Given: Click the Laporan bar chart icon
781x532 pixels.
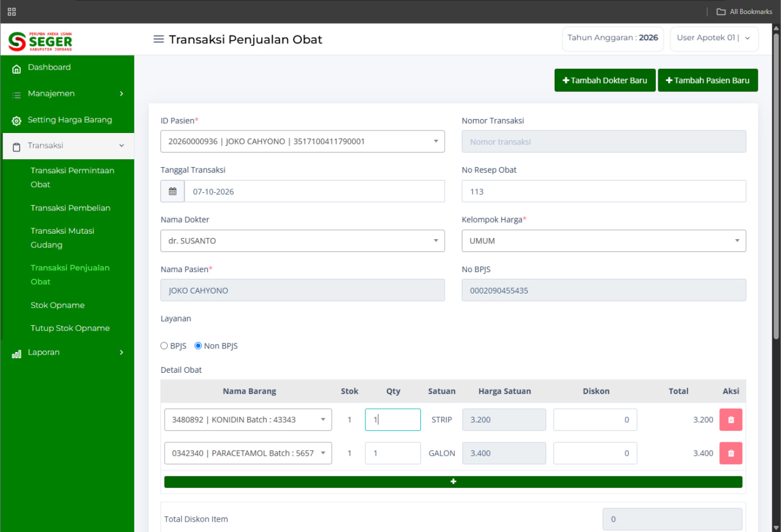Looking at the screenshot, I should (16, 353).
